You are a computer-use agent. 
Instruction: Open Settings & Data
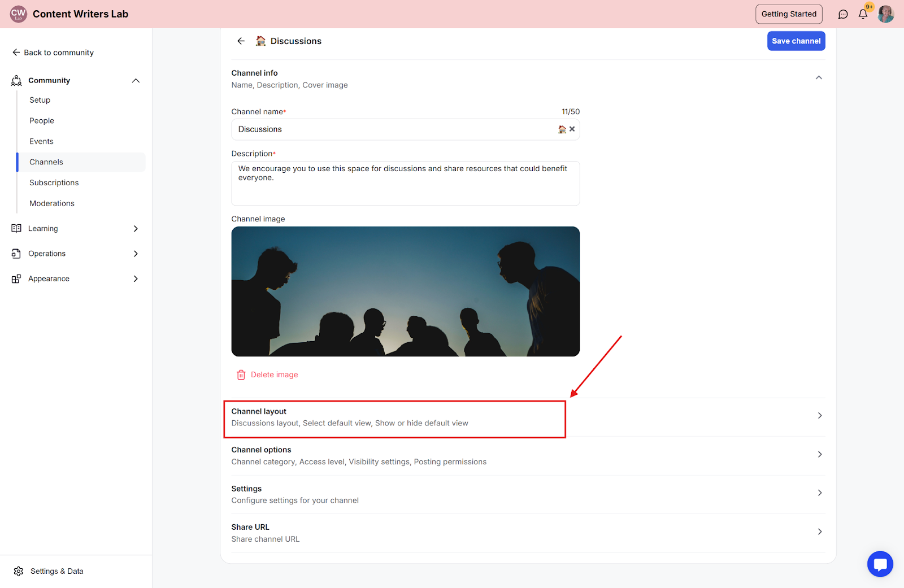49,571
